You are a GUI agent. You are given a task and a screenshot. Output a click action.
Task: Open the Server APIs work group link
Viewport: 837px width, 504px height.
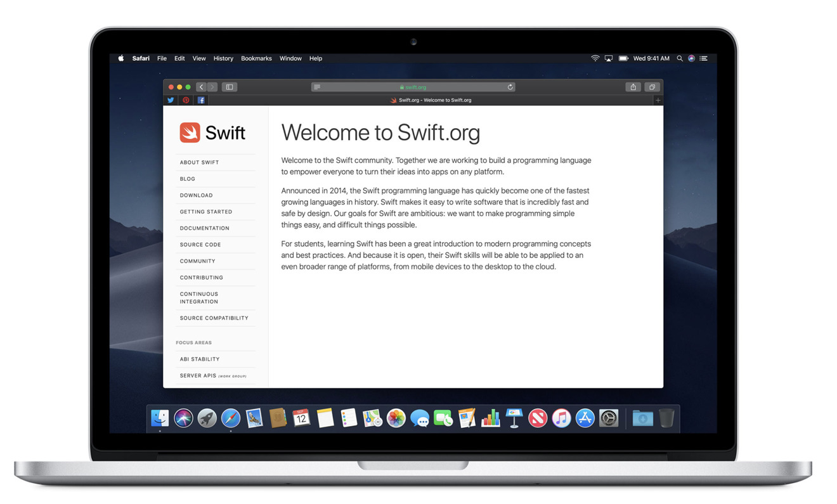point(213,375)
